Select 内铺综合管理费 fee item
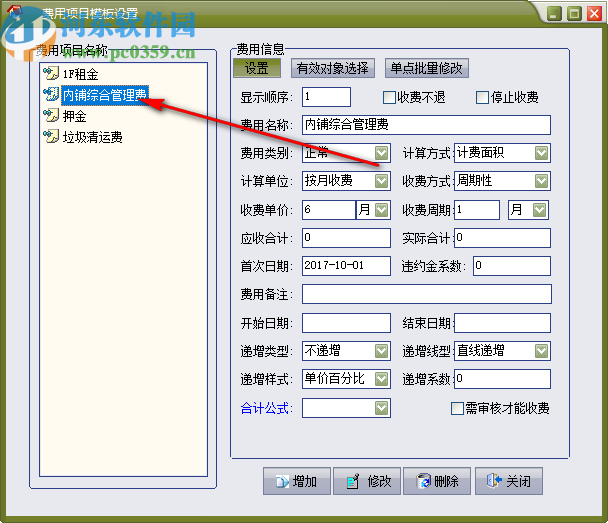The width and height of the screenshot is (608, 523). [x=105, y=95]
